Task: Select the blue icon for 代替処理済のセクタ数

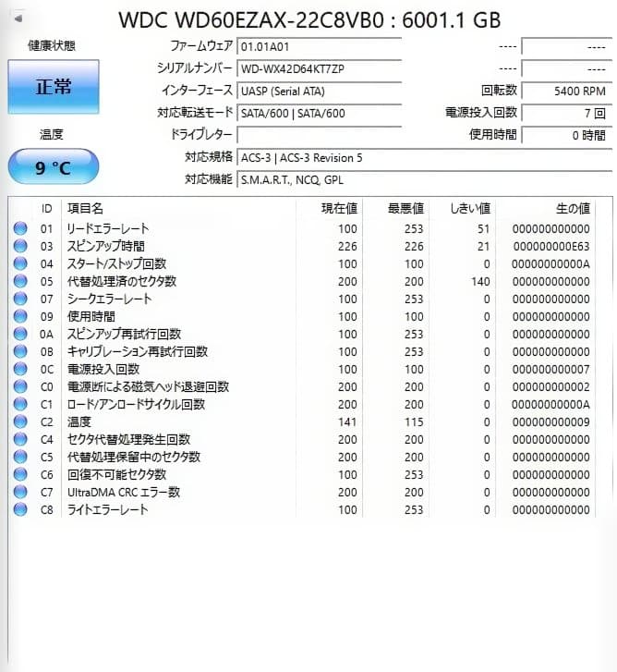Action: coord(20,281)
